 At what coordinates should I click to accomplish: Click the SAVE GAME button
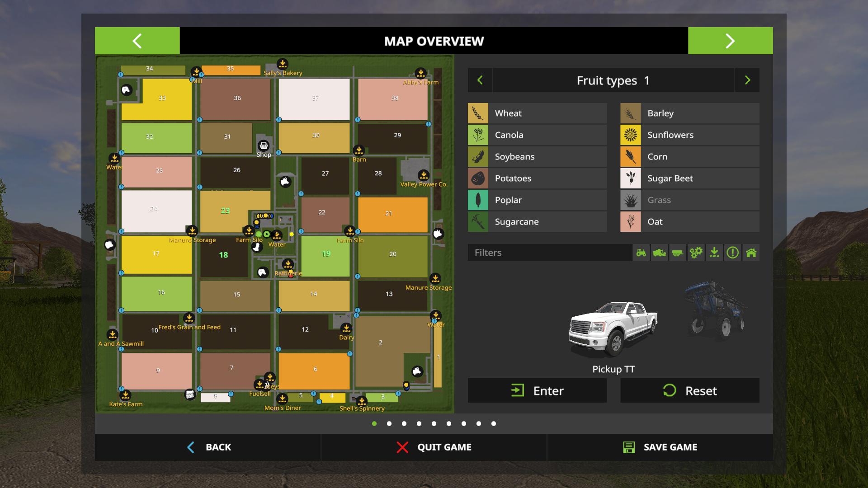point(660,447)
